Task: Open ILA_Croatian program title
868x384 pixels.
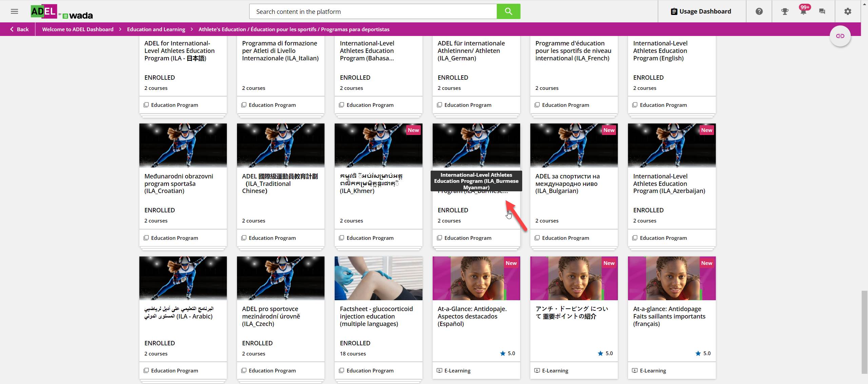Action: coord(179,184)
